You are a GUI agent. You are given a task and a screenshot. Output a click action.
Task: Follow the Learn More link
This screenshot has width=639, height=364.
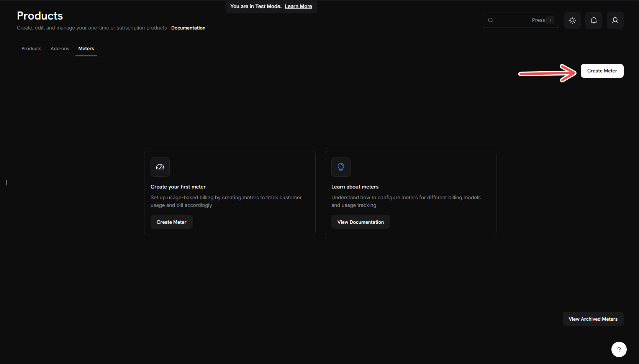pyautogui.click(x=298, y=7)
